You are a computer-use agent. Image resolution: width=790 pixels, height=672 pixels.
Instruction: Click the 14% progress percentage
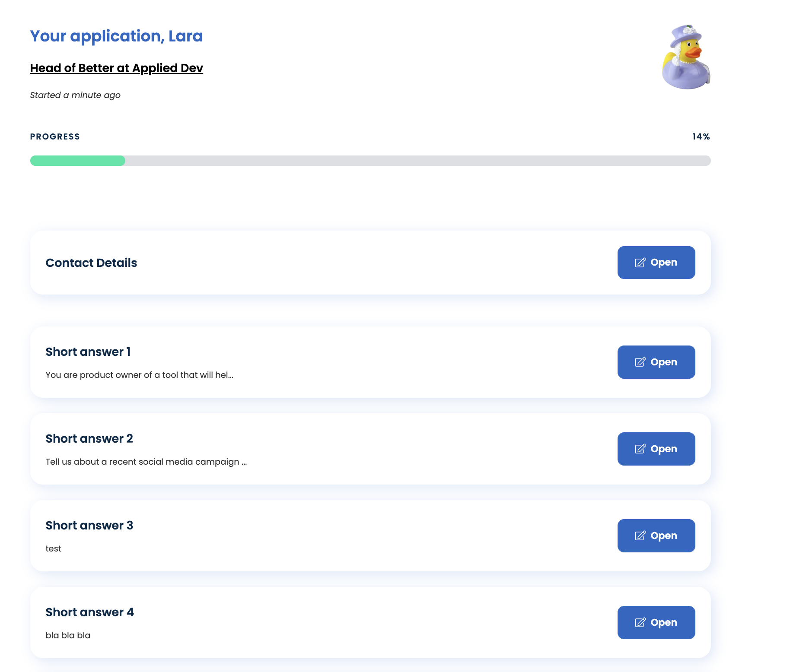[701, 136]
